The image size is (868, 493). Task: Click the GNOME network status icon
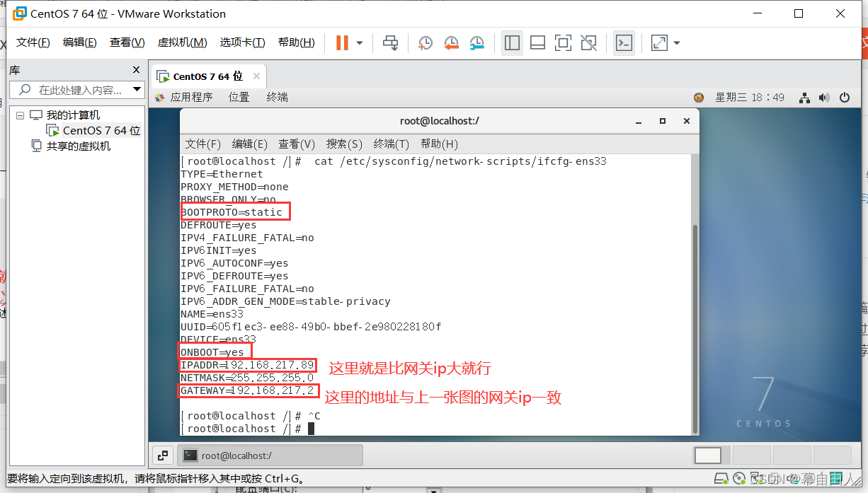point(804,98)
